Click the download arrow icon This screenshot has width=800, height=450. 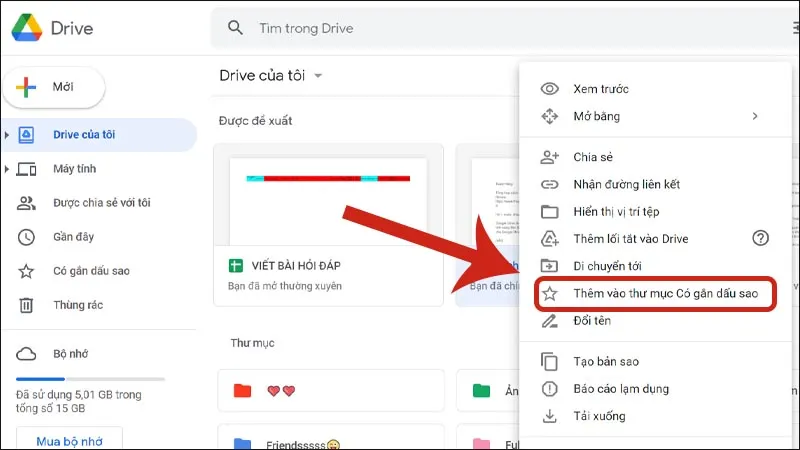click(549, 416)
